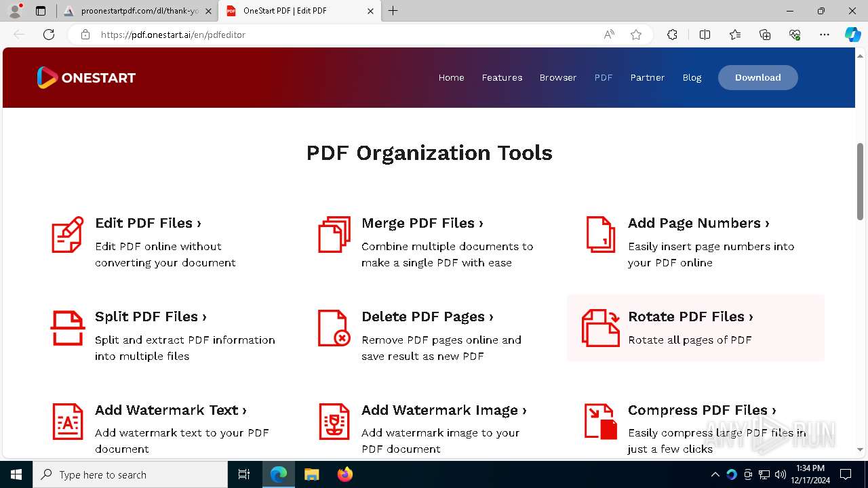Open Settings and more menu

[825, 35]
